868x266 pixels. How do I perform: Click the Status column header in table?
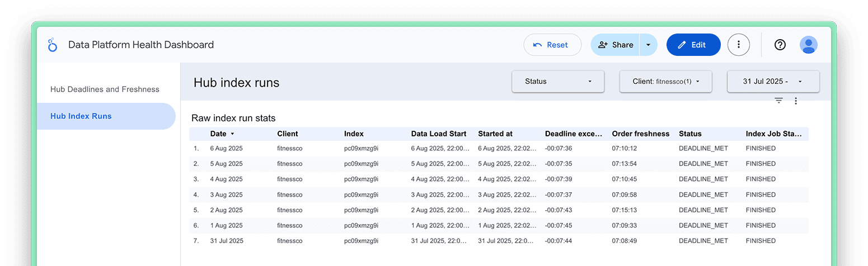pos(690,134)
